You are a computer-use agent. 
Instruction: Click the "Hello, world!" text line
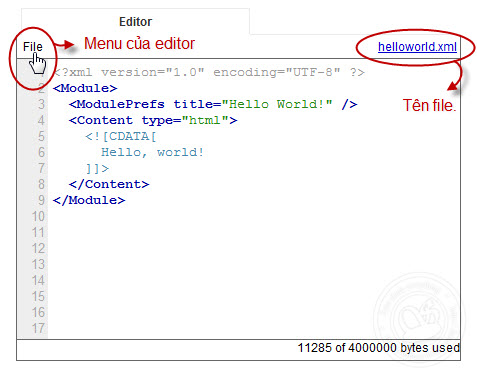pos(152,152)
